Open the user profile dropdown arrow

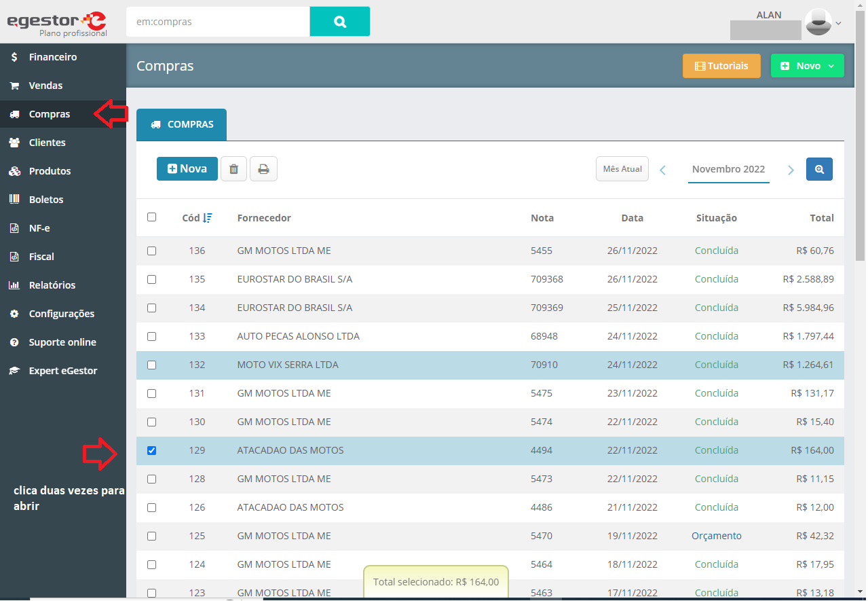tap(838, 23)
